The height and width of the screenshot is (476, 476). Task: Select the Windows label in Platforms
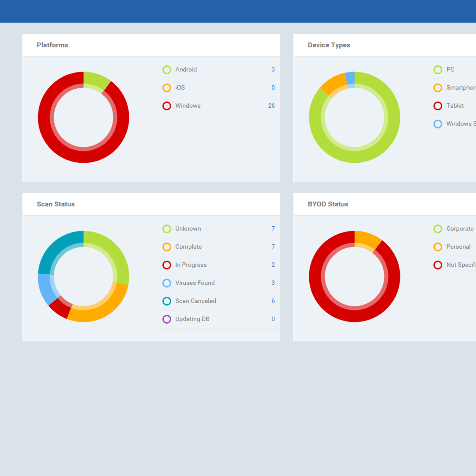tap(188, 106)
